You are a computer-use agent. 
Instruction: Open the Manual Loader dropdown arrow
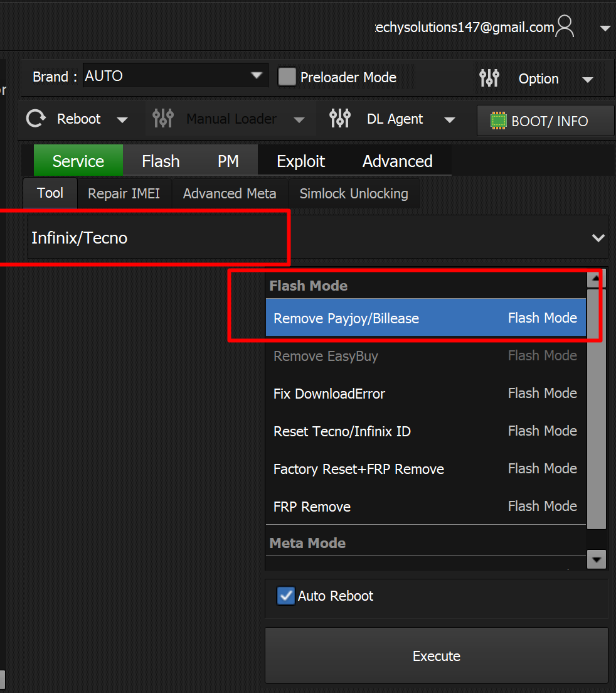(x=299, y=120)
